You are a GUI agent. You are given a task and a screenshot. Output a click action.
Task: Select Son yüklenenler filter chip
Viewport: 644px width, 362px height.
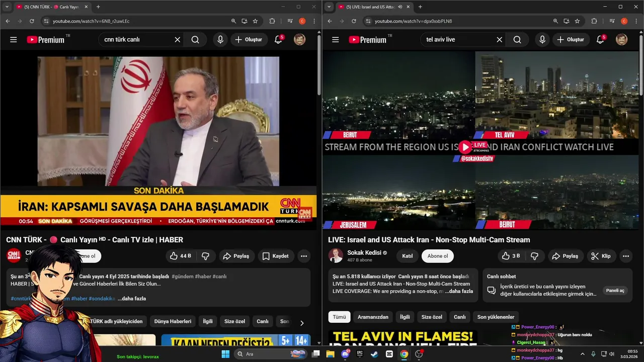(x=496, y=317)
